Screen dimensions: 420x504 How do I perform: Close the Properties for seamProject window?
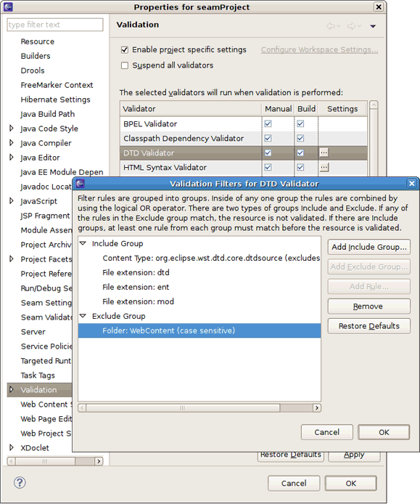379,7
